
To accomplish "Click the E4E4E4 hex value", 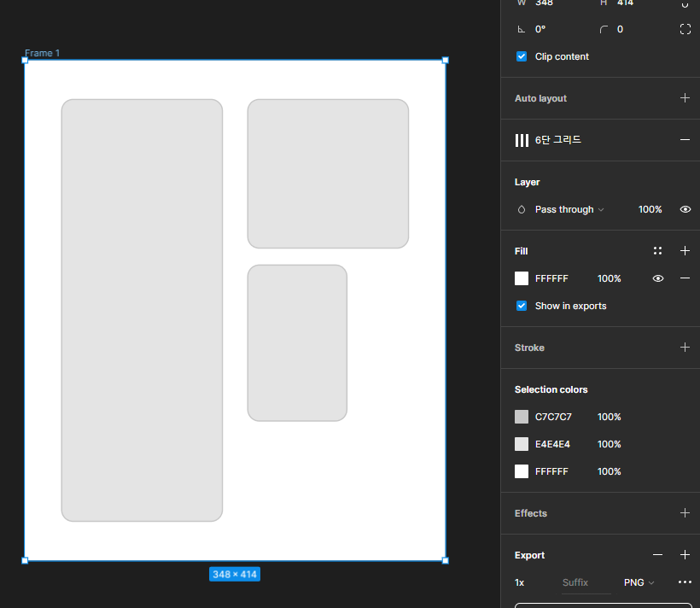I will tap(552, 444).
